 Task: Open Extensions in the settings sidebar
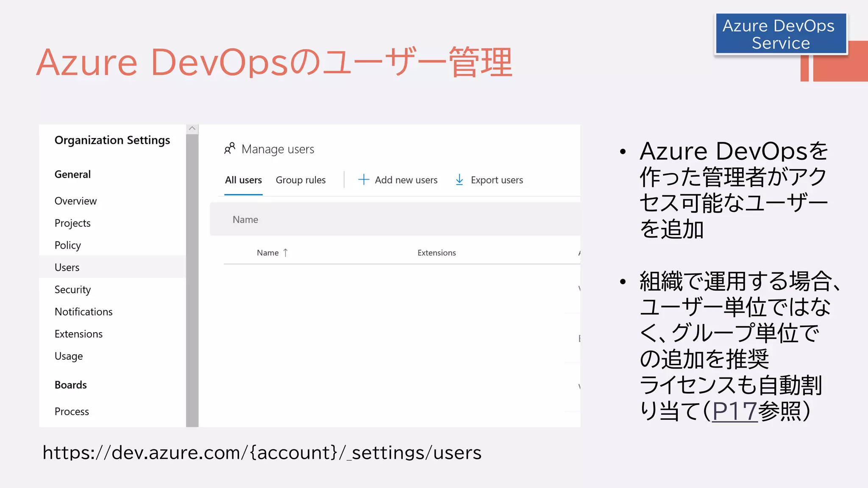(78, 334)
